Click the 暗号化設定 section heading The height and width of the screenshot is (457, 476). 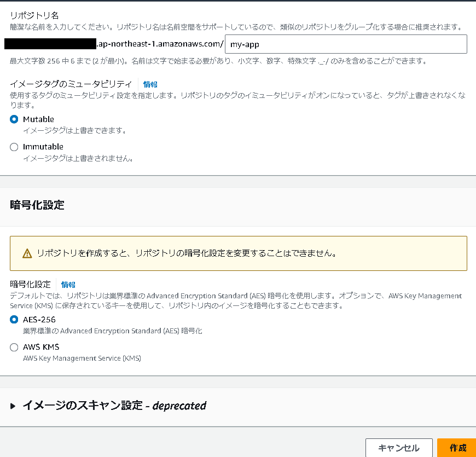pyautogui.click(x=37, y=205)
